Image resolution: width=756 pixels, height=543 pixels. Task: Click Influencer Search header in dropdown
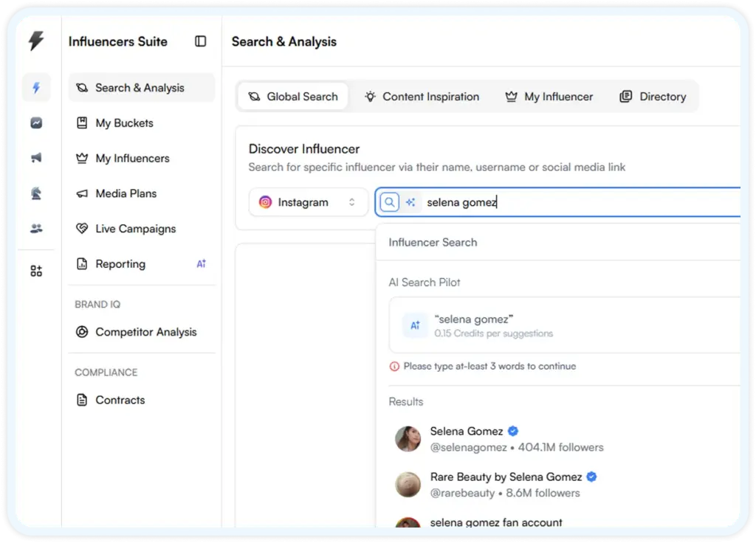[x=433, y=242]
